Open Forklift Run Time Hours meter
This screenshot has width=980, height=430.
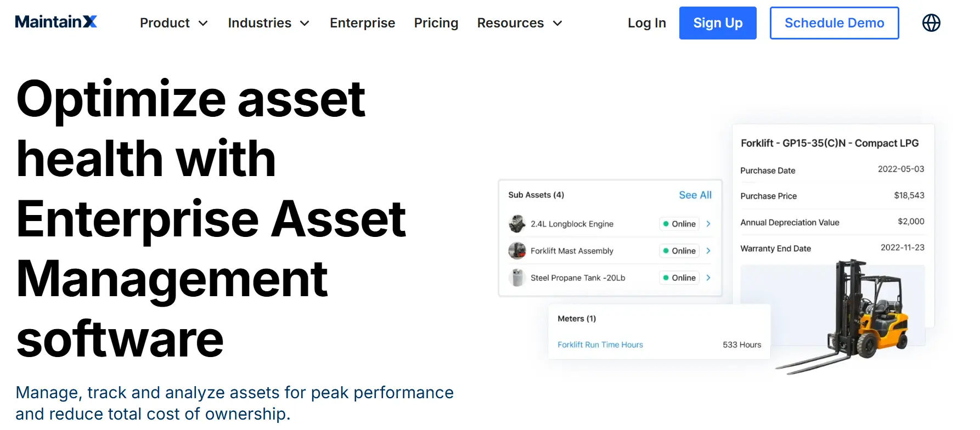point(600,344)
